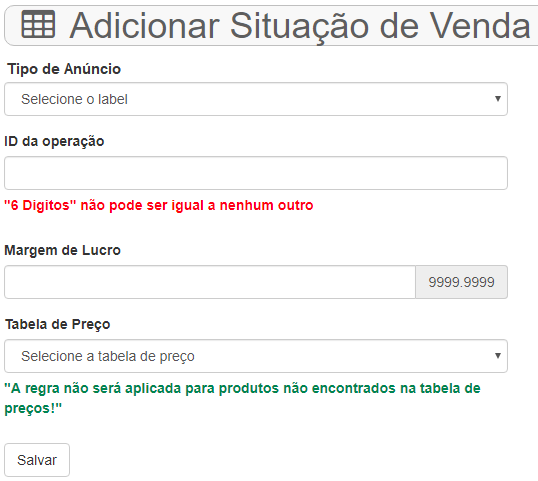Focus the Margem de Lucro input field
Image resolution: width=538 pixels, height=481 pixels.
click(210, 282)
